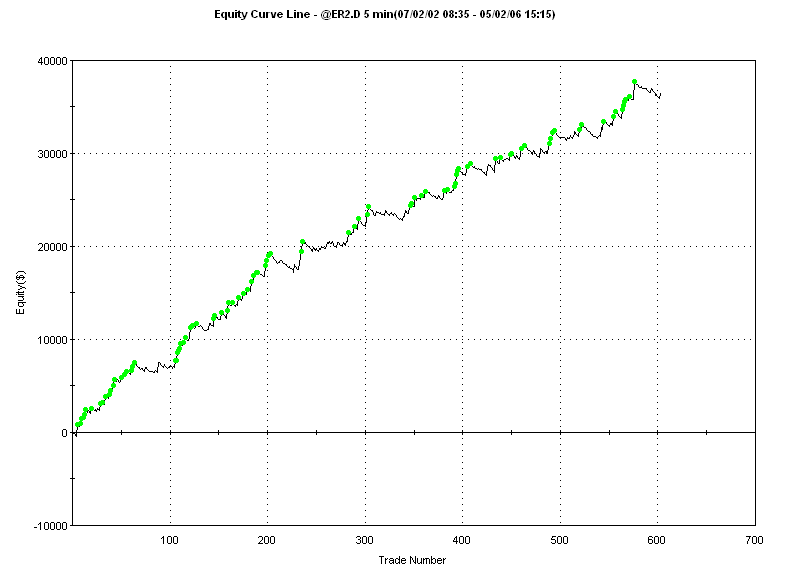Screen dimensions: 797x578
Task: Click the final point of the equity curve
Action: tap(660, 94)
